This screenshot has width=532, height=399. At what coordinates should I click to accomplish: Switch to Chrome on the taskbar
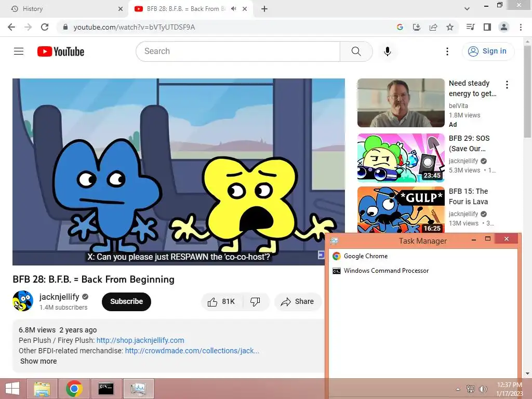point(74,389)
